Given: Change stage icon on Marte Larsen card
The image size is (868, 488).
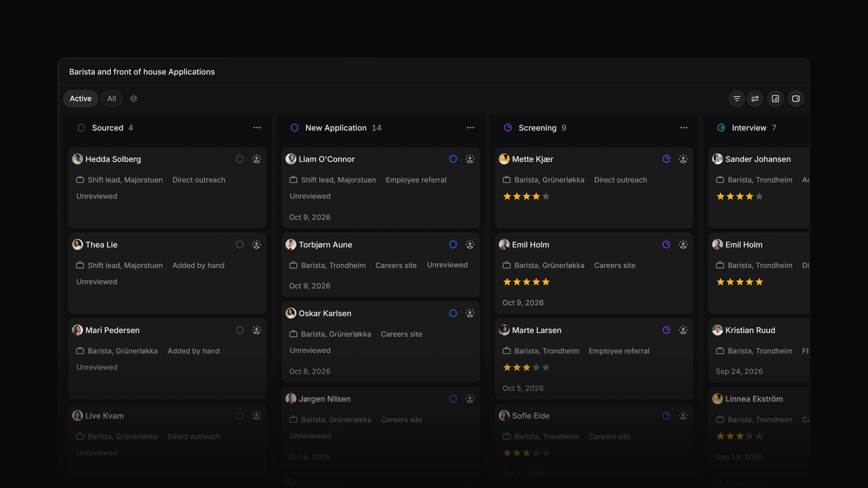Looking at the screenshot, I should click(x=666, y=330).
